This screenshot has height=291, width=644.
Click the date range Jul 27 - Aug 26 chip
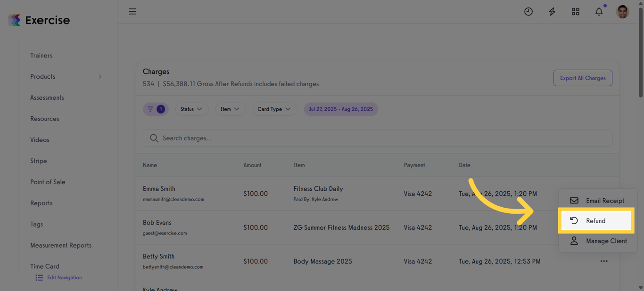tap(340, 109)
